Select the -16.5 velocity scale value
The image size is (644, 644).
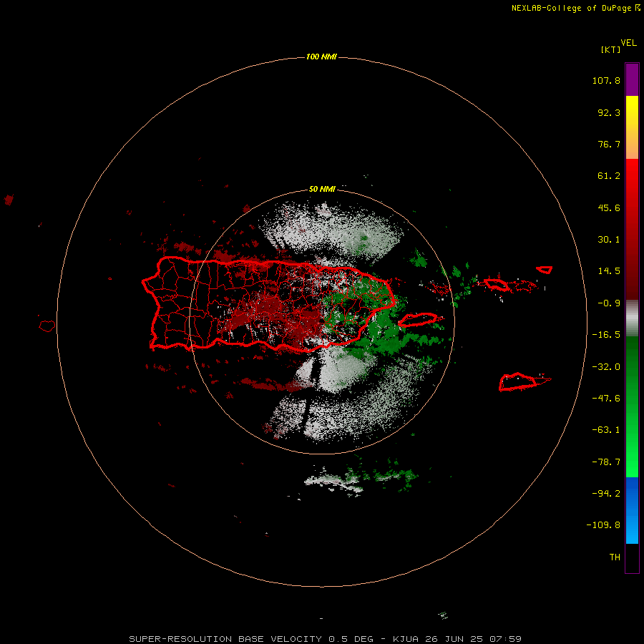tap(606, 335)
